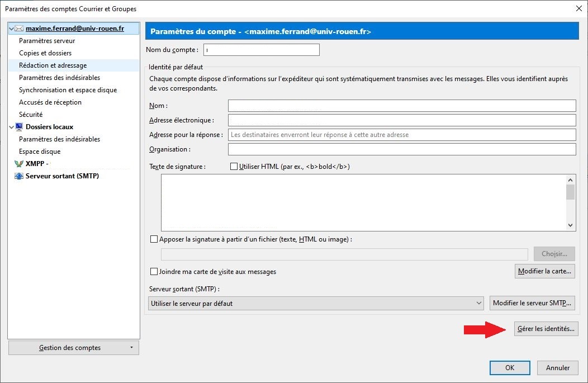Screen dimensions: 588x383
Task: Check Apposer la signature à partir d'un fichier
Action: [x=154, y=239]
